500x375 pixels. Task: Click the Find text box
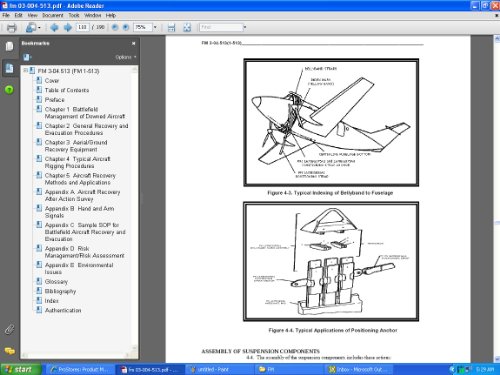221,27
